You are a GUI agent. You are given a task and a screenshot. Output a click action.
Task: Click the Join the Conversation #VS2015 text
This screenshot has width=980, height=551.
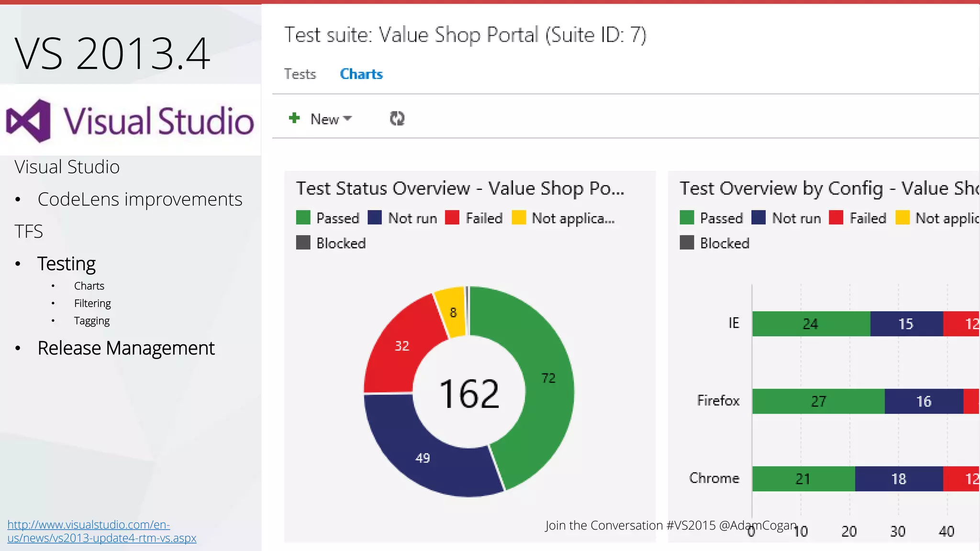[671, 525]
